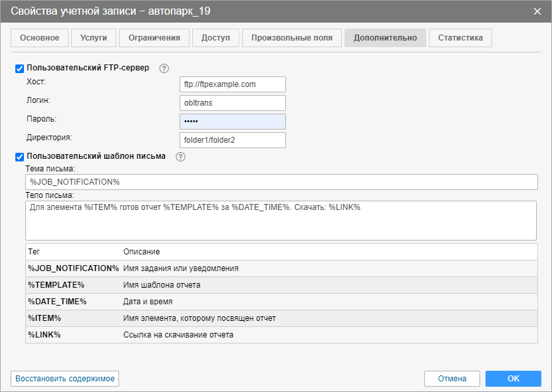Switch to the Основное tab
This screenshot has width=552, height=392.
click(40, 38)
